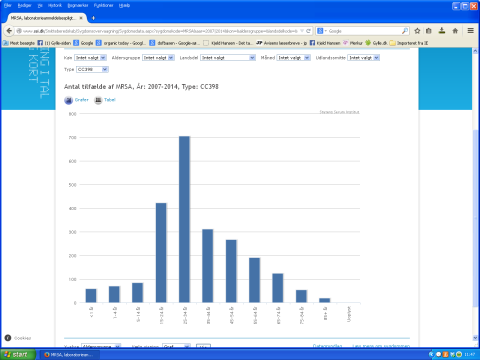480x360 pixels.
Task: Click the scrollbar down arrow
Action: [475, 338]
